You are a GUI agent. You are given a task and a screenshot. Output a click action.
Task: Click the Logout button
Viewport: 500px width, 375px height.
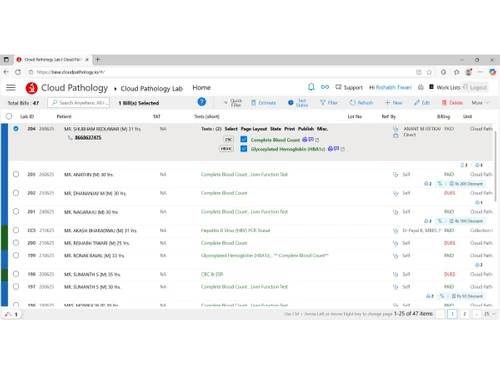[475, 87]
